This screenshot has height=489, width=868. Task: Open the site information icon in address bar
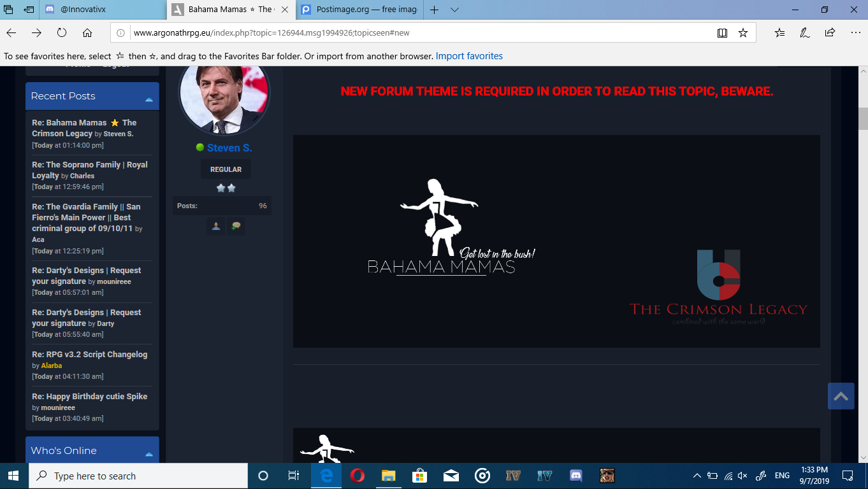tap(120, 33)
